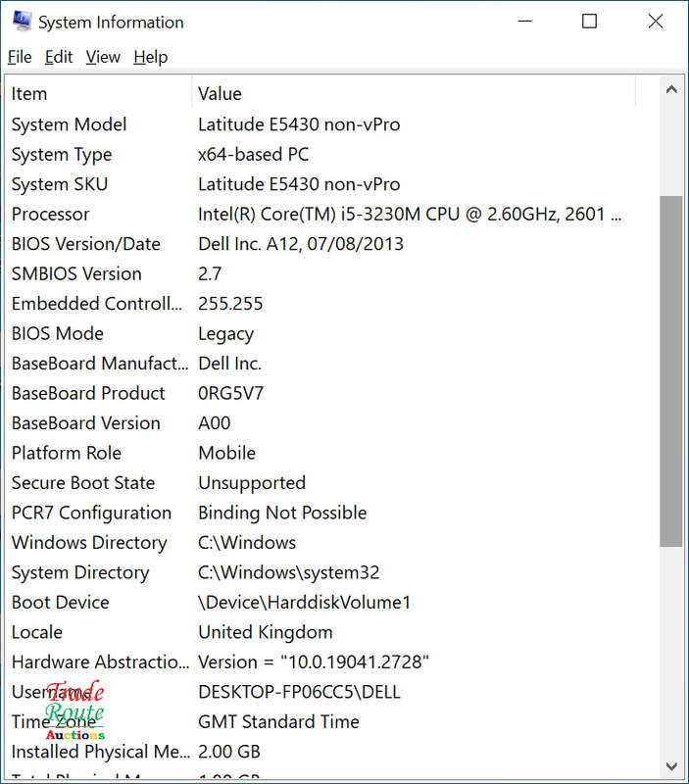The height and width of the screenshot is (784, 689).
Task: Select the Locale row label
Action: click(x=37, y=632)
